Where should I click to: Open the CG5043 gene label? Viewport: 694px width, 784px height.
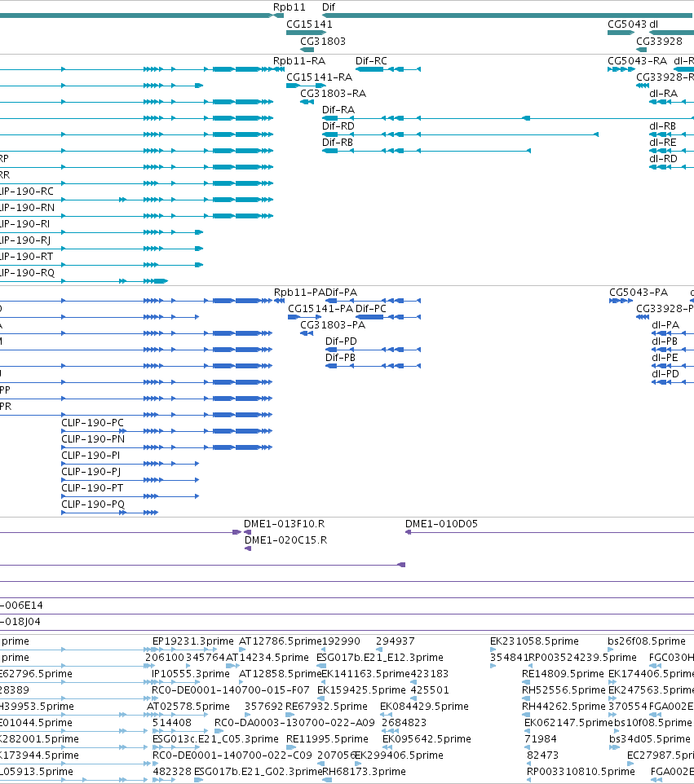627,24
